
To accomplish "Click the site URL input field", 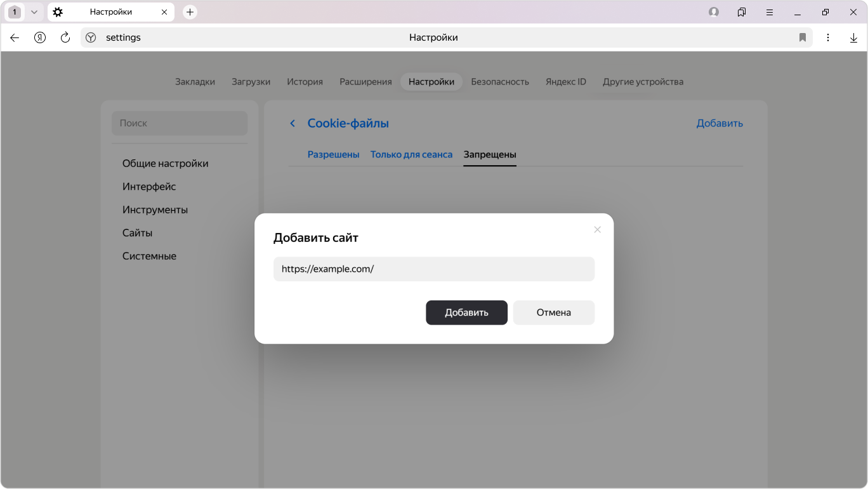I will pyautogui.click(x=433, y=269).
